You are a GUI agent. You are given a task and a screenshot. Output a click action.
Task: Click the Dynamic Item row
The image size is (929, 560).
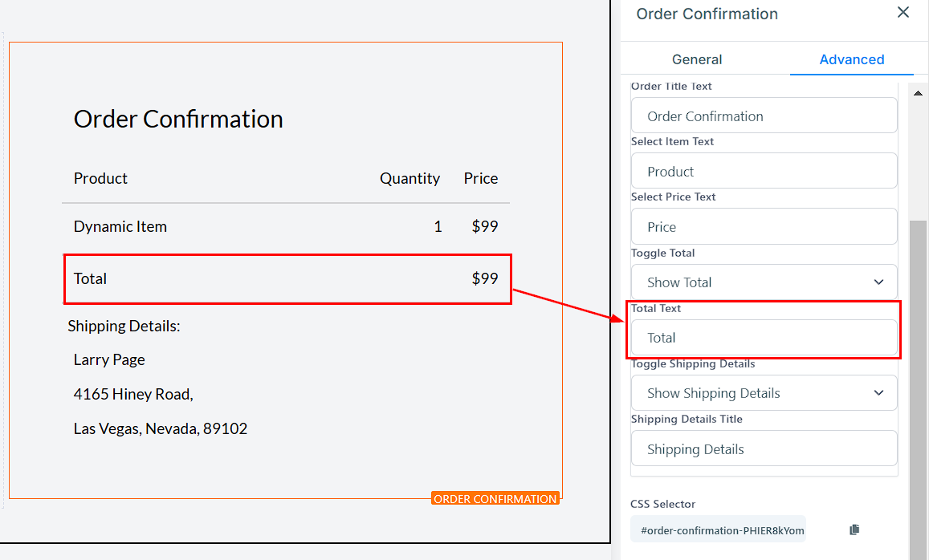[x=120, y=226]
